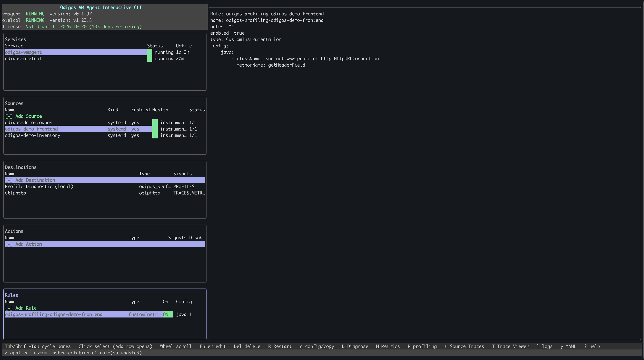This screenshot has height=360, width=644.
Task: Click the Services panel title
Action: (x=15, y=39)
